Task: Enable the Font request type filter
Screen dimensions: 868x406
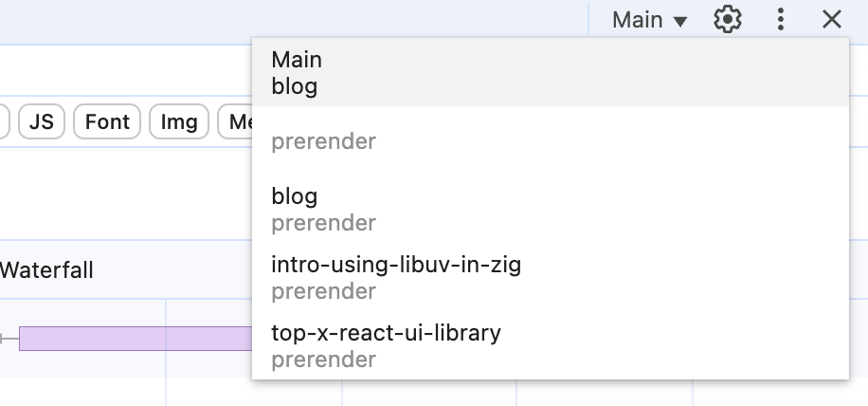Action: click(x=107, y=121)
